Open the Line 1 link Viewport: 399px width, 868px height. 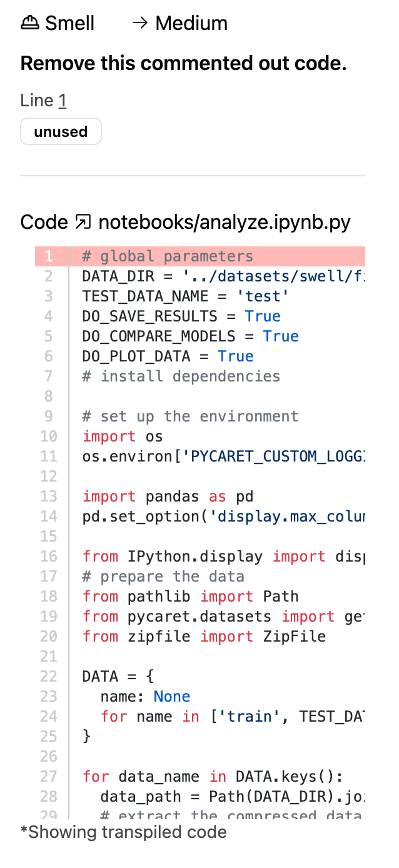[63, 101]
